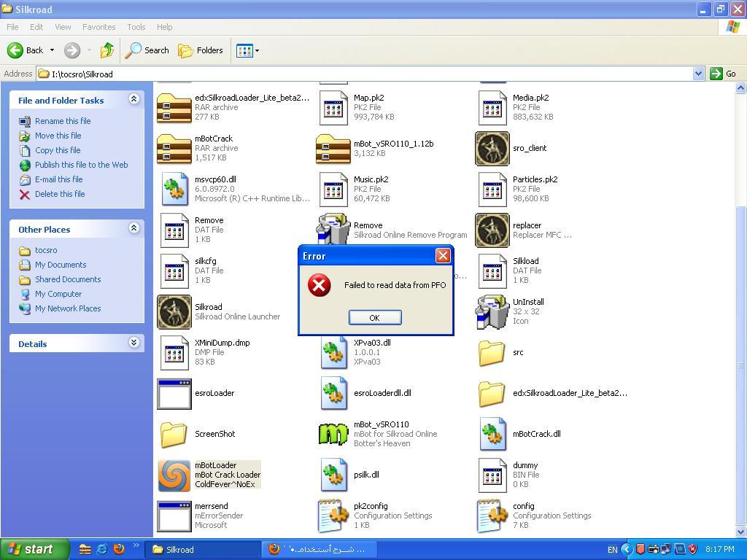
Task: Open My Computer from Other Places
Action: tap(58, 294)
